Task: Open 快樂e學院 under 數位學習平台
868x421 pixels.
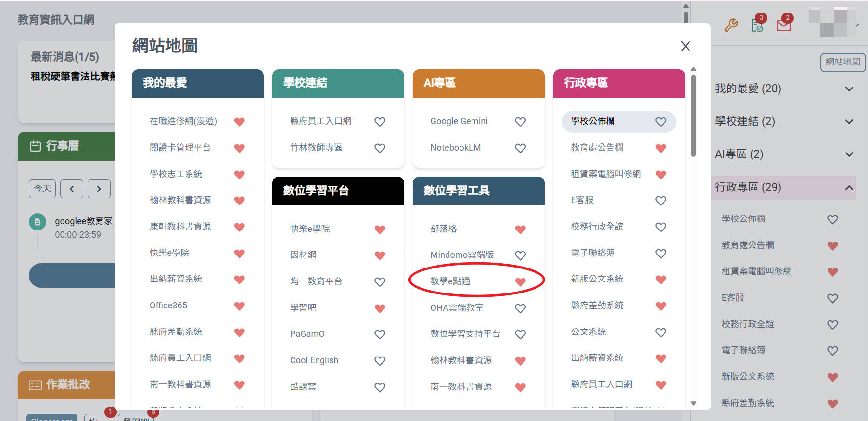Action: tap(310, 229)
